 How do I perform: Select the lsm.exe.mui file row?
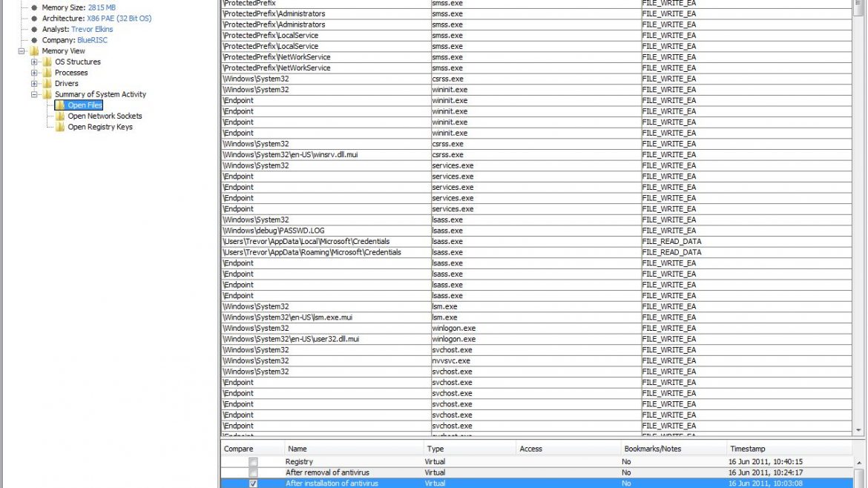coord(536,317)
